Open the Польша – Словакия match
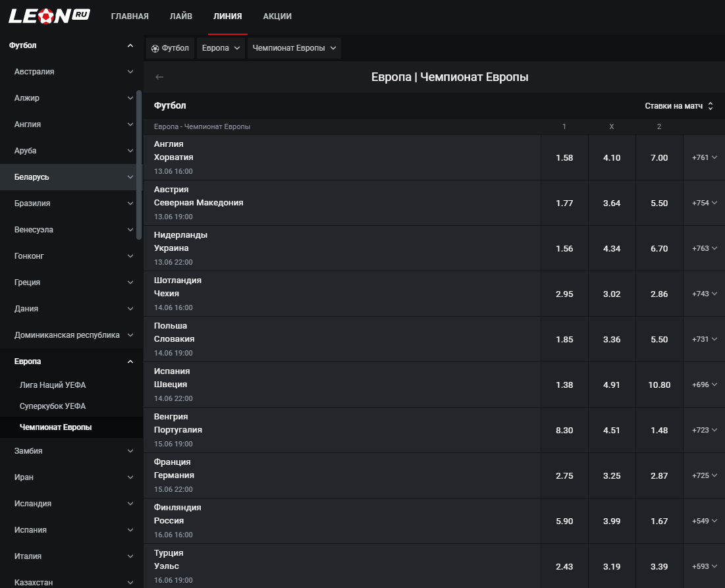This screenshot has width=725, height=588. 342,339
